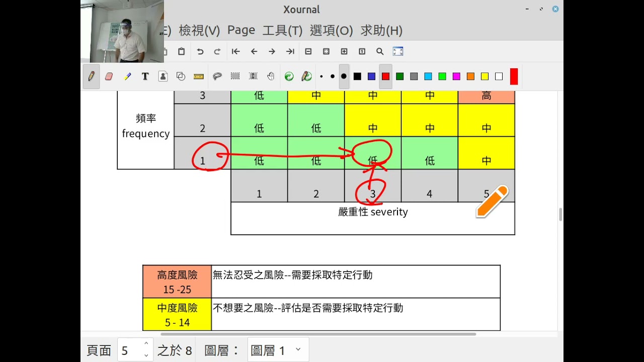Open the Page menu
The image size is (644, 362).
(241, 30)
